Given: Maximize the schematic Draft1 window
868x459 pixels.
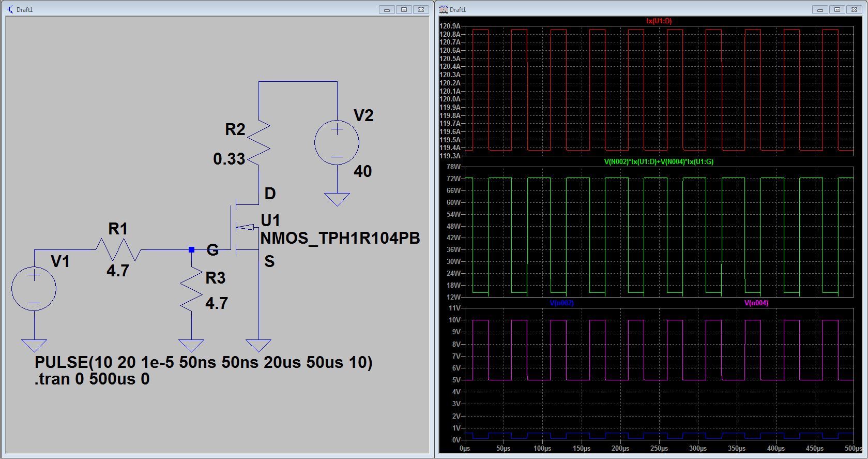Looking at the screenshot, I should pyautogui.click(x=404, y=9).
